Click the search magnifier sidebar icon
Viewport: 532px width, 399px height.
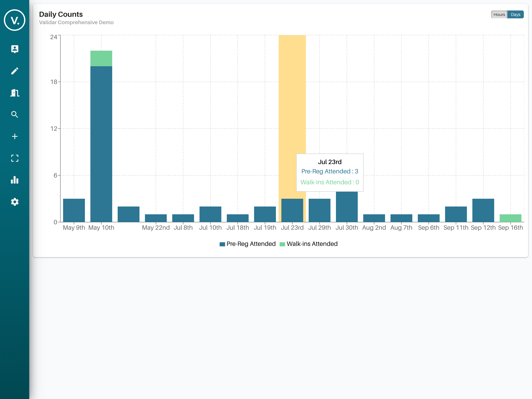[15, 115]
